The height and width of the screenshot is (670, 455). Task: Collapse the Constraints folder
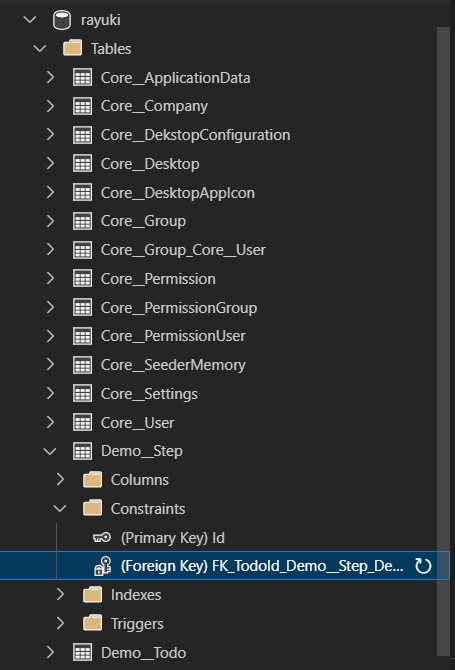pos(60,508)
